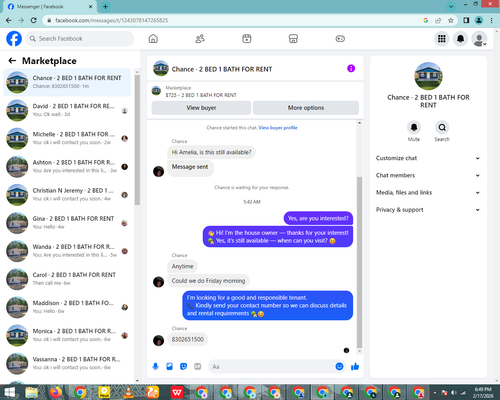Expand Privacy & support section
The width and height of the screenshot is (500, 400).
(x=428, y=210)
